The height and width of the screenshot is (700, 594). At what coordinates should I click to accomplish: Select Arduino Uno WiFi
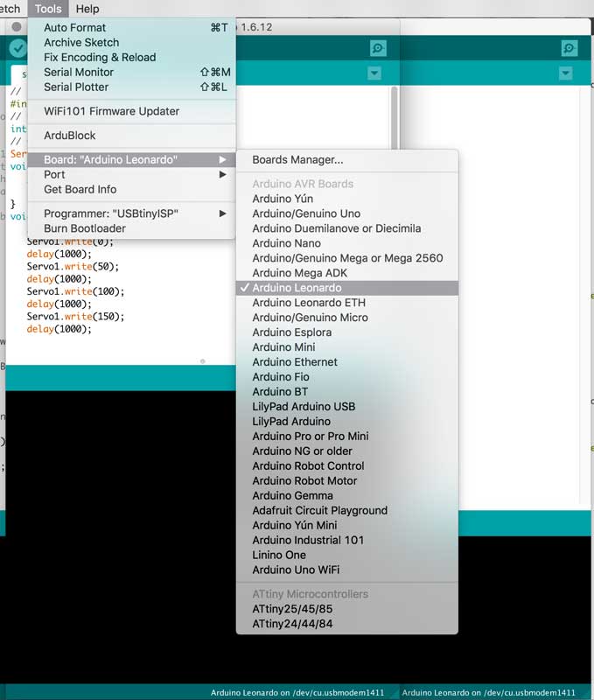click(347, 570)
